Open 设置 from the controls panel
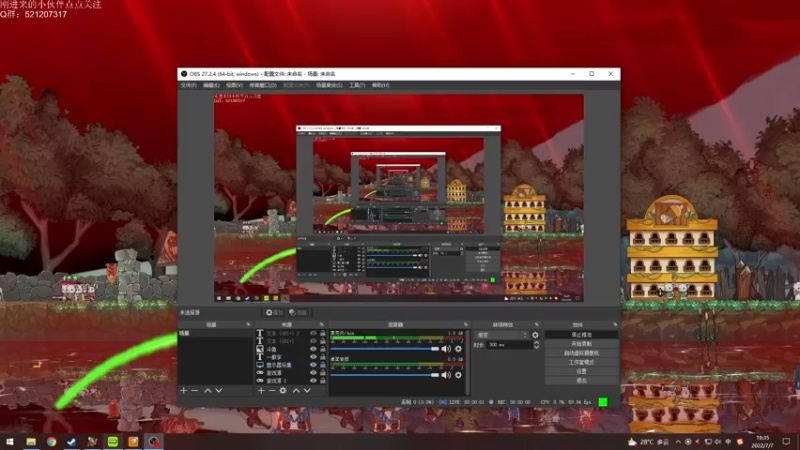Screen dimensions: 800x450 582,371
